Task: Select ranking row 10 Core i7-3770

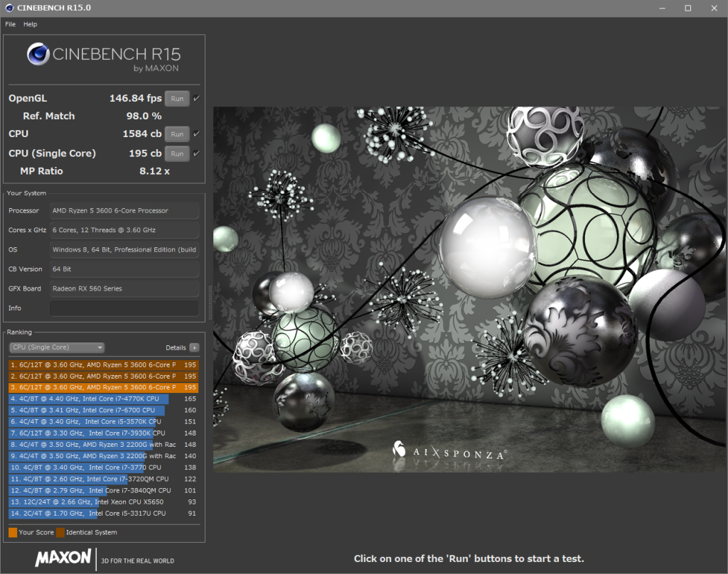Action: (x=104, y=467)
